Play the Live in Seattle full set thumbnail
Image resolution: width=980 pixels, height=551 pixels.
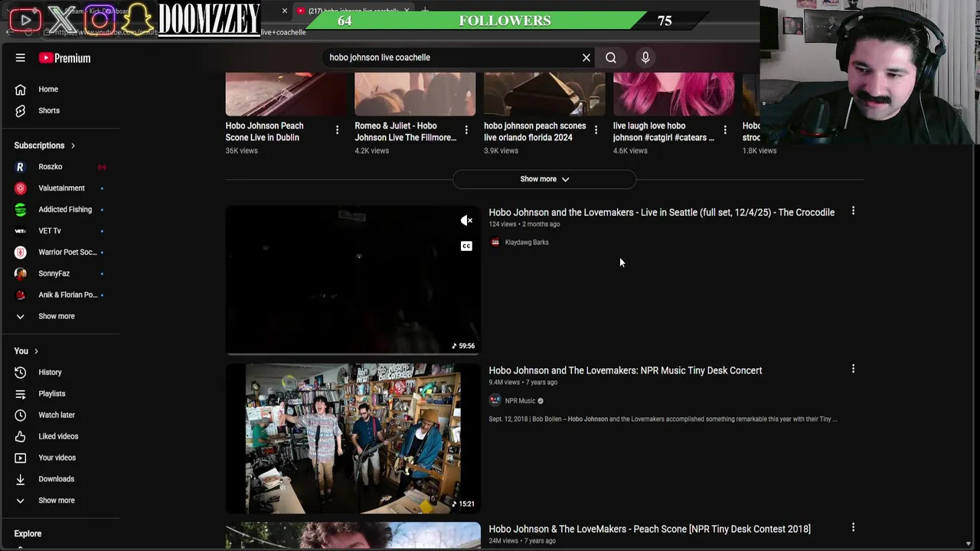[x=353, y=280]
